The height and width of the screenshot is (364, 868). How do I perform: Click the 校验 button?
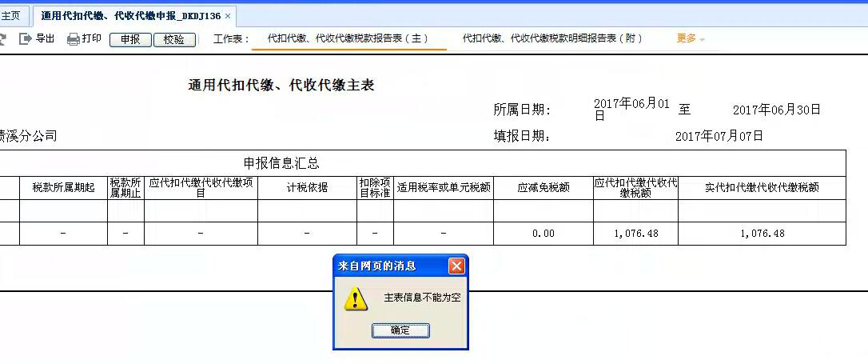coord(174,39)
